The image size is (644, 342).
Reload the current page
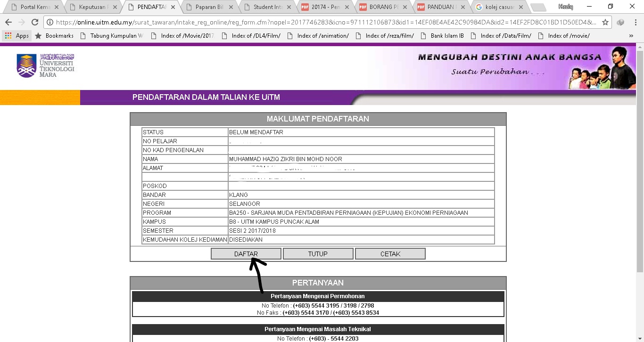(34, 22)
